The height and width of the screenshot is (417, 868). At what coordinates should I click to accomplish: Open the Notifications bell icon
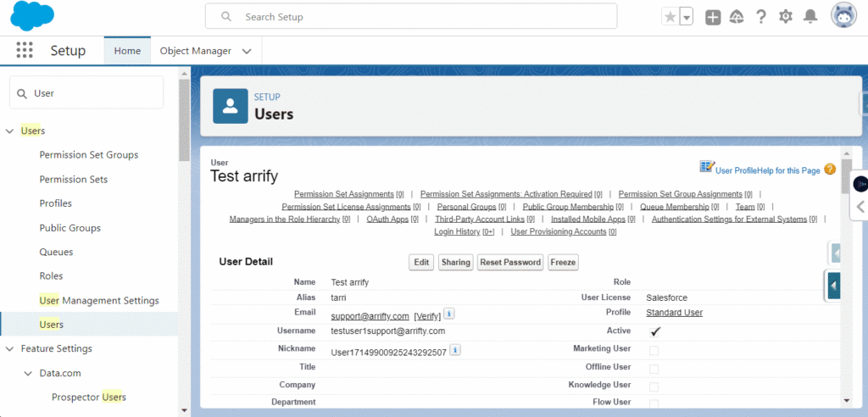[x=810, y=17]
